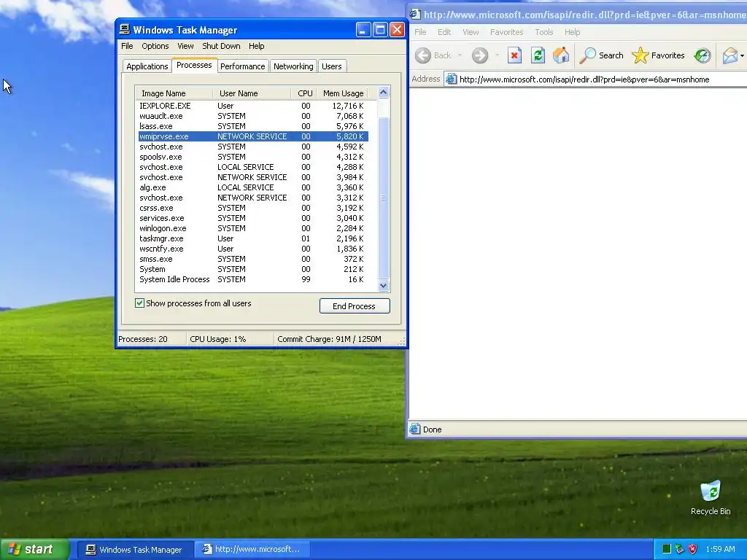Click the Search magnifier in IE toolbar

click(587, 55)
